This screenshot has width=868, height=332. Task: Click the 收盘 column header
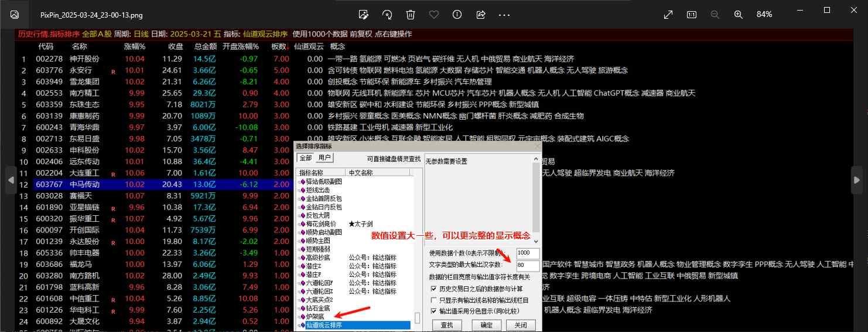[176, 46]
